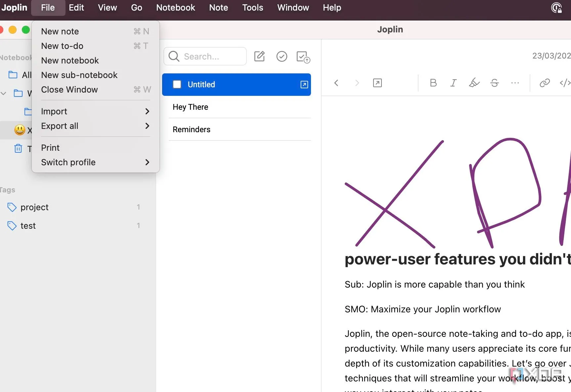
Task: Click the project tag icon
Action: 12,207
